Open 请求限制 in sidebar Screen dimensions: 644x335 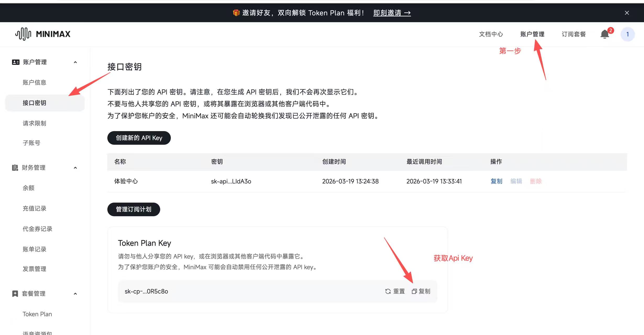[x=34, y=123]
